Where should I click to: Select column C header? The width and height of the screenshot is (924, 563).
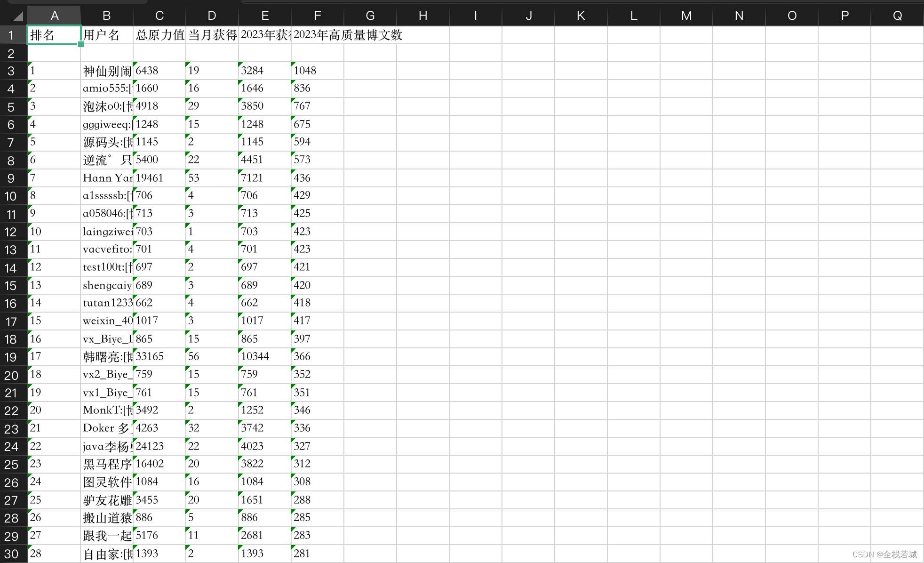(159, 16)
